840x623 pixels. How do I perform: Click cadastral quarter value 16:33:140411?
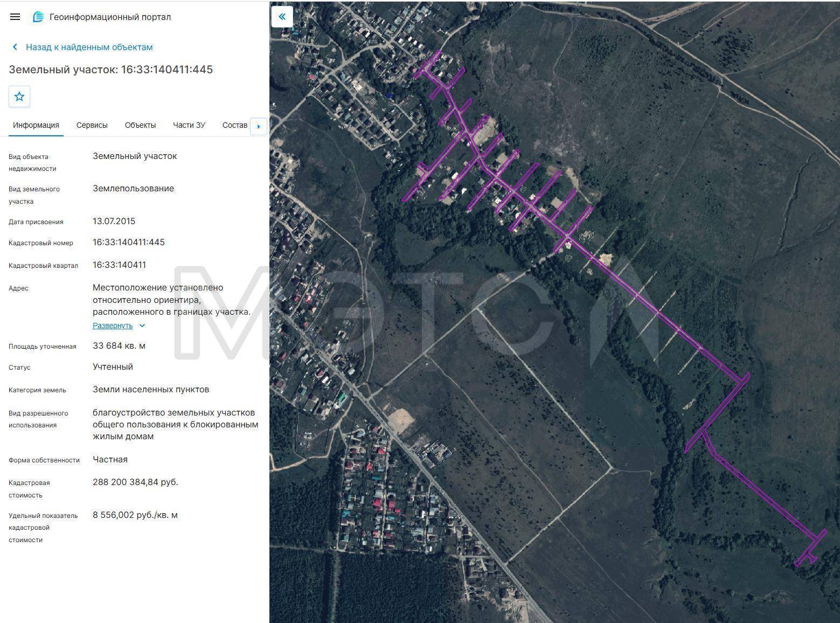point(120,265)
